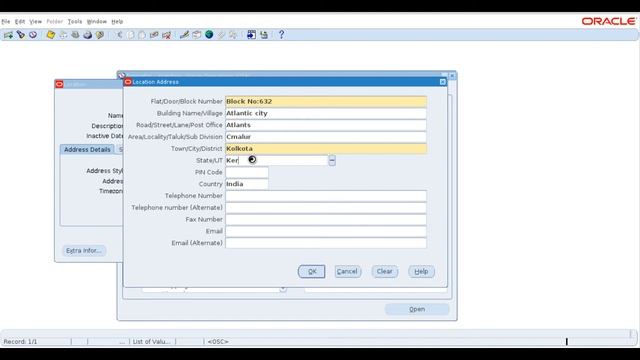Click OK in Location Address dialog

pos(311,271)
